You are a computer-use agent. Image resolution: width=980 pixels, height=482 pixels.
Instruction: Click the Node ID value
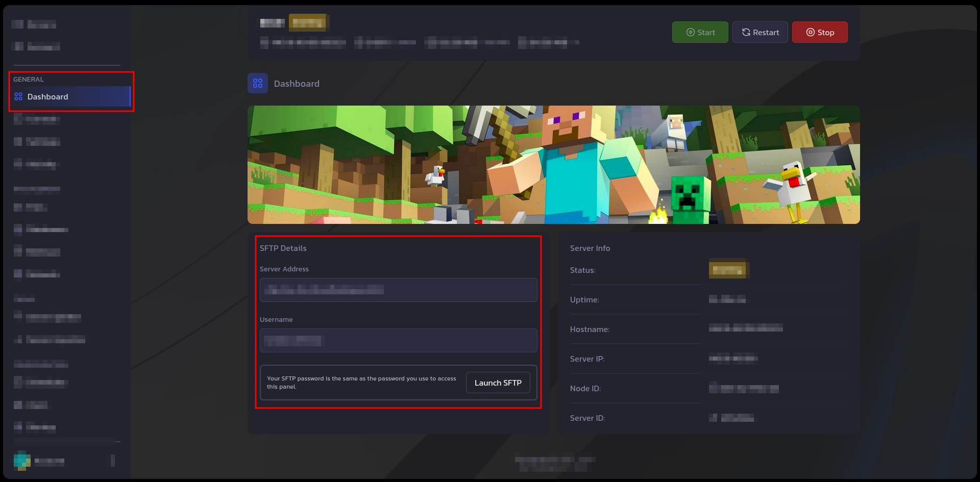coord(744,388)
